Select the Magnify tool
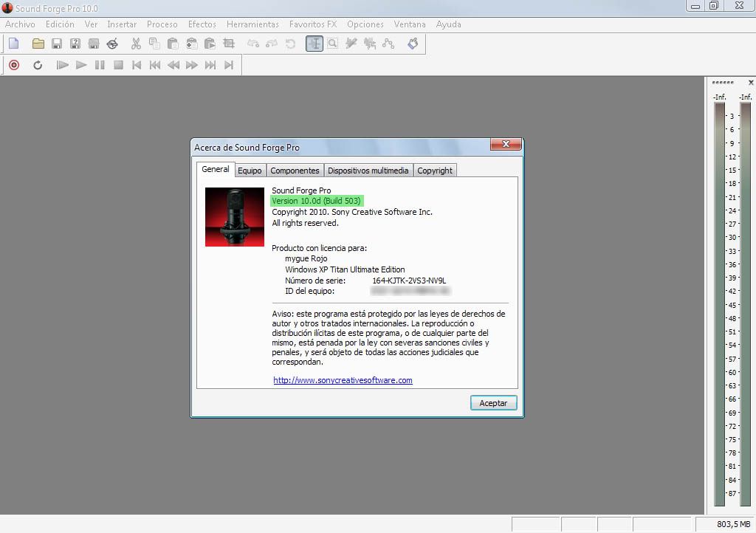The height and width of the screenshot is (533, 756). 333,44
